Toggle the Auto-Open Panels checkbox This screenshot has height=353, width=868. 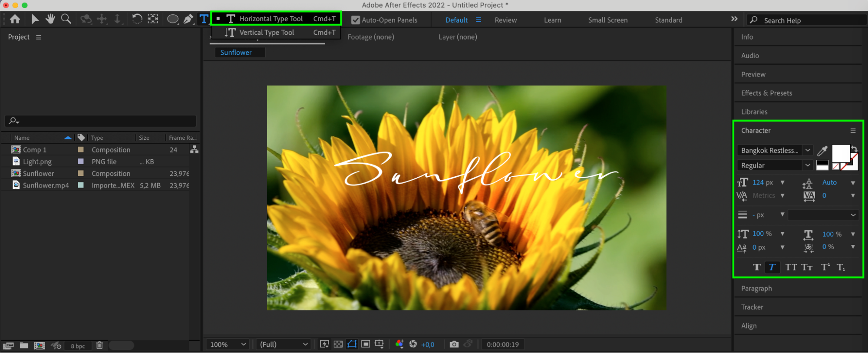click(356, 20)
